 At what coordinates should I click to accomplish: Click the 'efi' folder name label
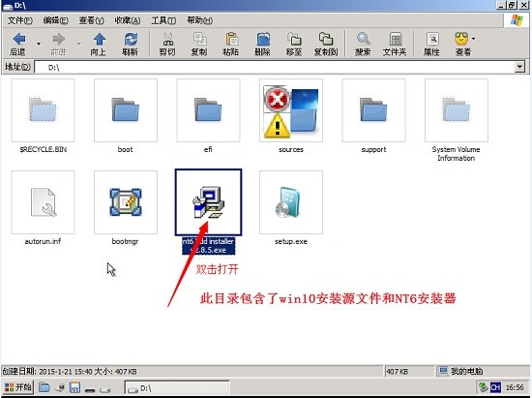pos(208,149)
